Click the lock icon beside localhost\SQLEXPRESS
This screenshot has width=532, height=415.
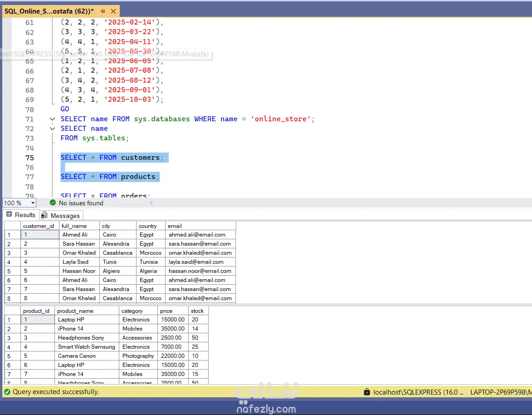pyautogui.click(x=366, y=392)
